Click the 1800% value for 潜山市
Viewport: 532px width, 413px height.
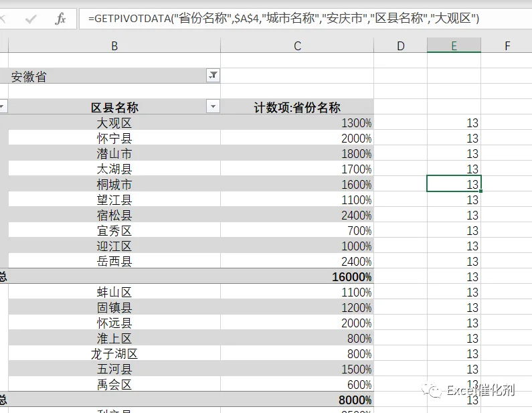click(x=297, y=153)
